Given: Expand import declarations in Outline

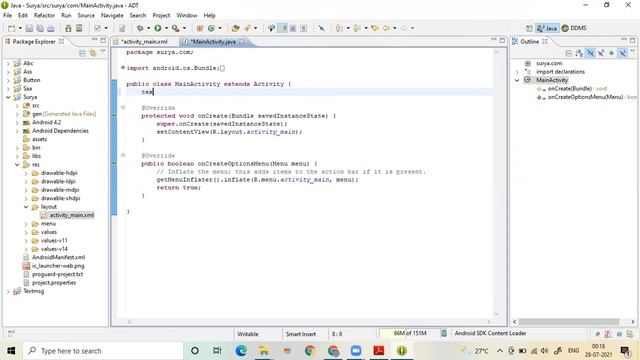Looking at the screenshot, I should [517, 72].
